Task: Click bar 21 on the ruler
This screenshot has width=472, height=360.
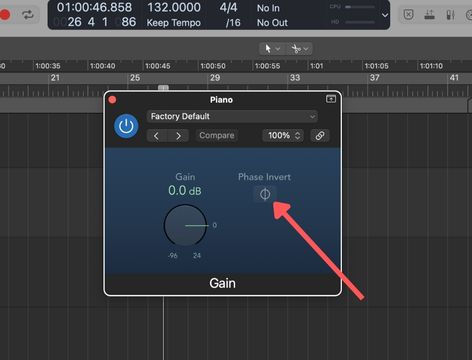Action: pyautogui.click(x=55, y=78)
